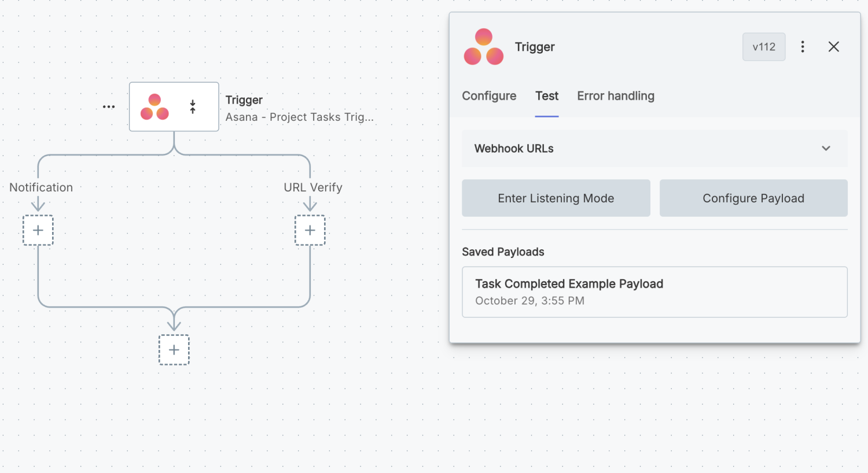This screenshot has width=868, height=473.
Task: Click the Saved Payloads heading
Action: (503, 252)
